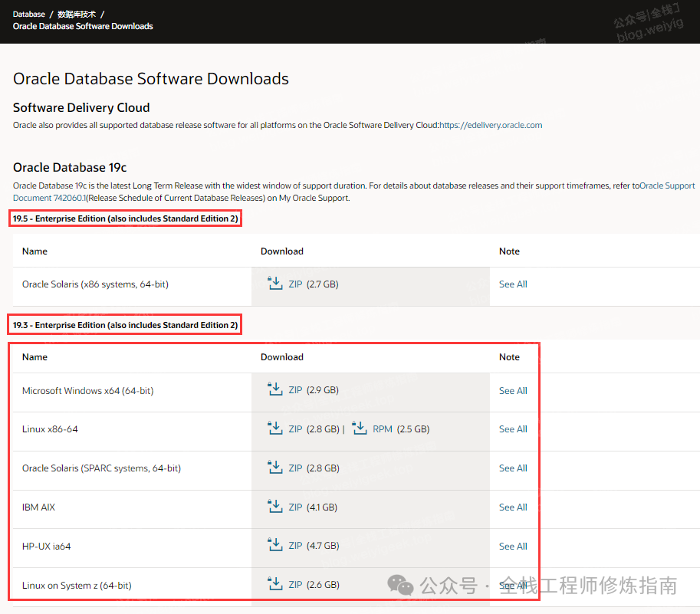
Task: Click Microsoft Windows x64 (64-bit) row name
Action: pyautogui.click(x=88, y=390)
